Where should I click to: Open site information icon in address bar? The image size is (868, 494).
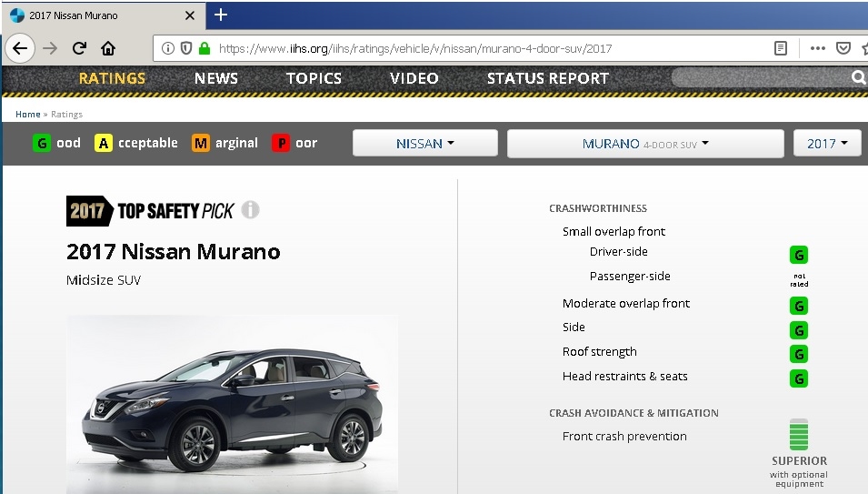pyautogui.click(x=168, y=48)
